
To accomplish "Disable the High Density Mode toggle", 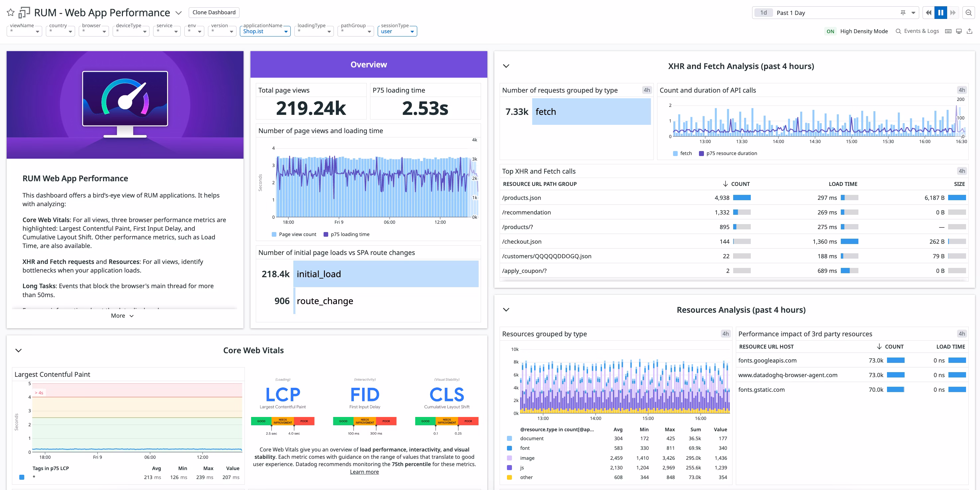I will (x=831, y=31).
